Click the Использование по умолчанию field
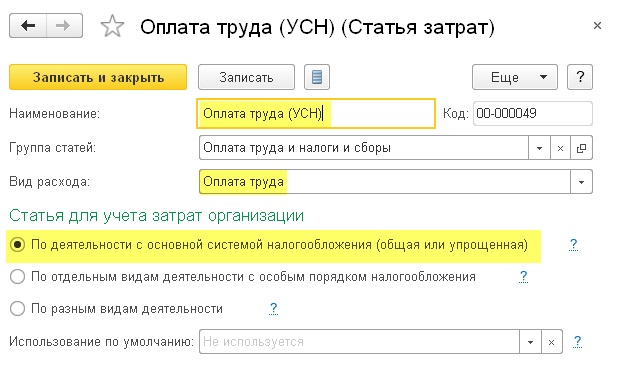Screen dimensions: 641x391 click(x=359, y=342)
